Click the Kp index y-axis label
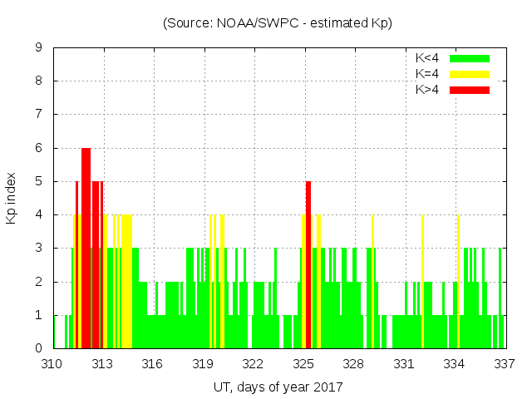 pos(12,199)
